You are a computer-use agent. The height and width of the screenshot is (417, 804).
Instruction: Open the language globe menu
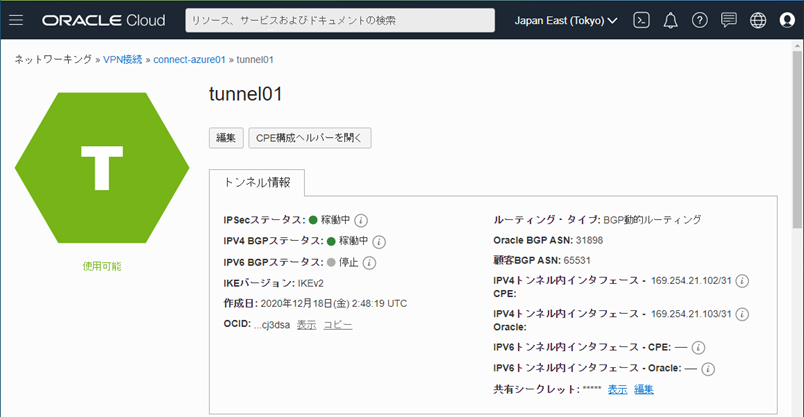(758, 20)
